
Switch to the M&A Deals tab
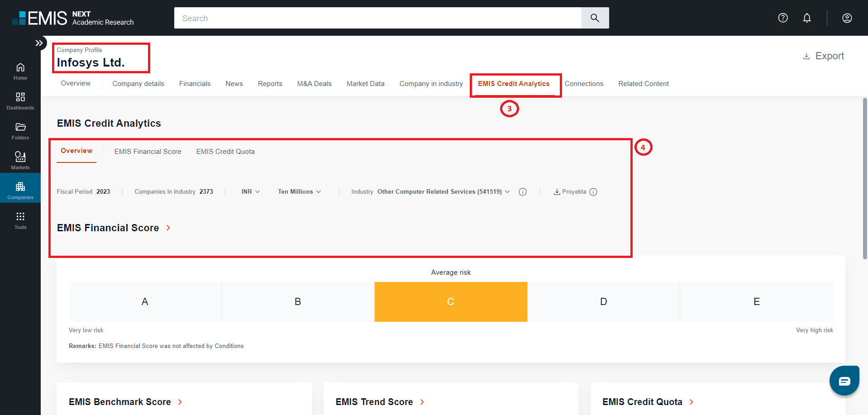tap(315, 84)
